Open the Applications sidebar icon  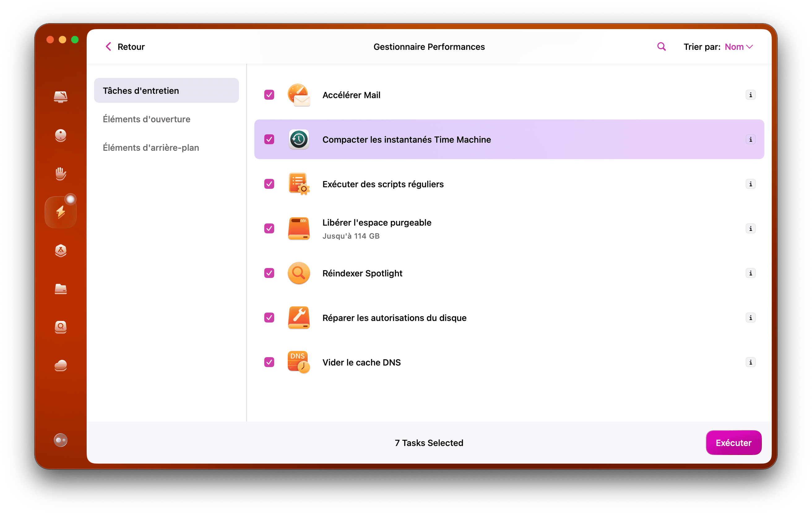pos(61,251)
